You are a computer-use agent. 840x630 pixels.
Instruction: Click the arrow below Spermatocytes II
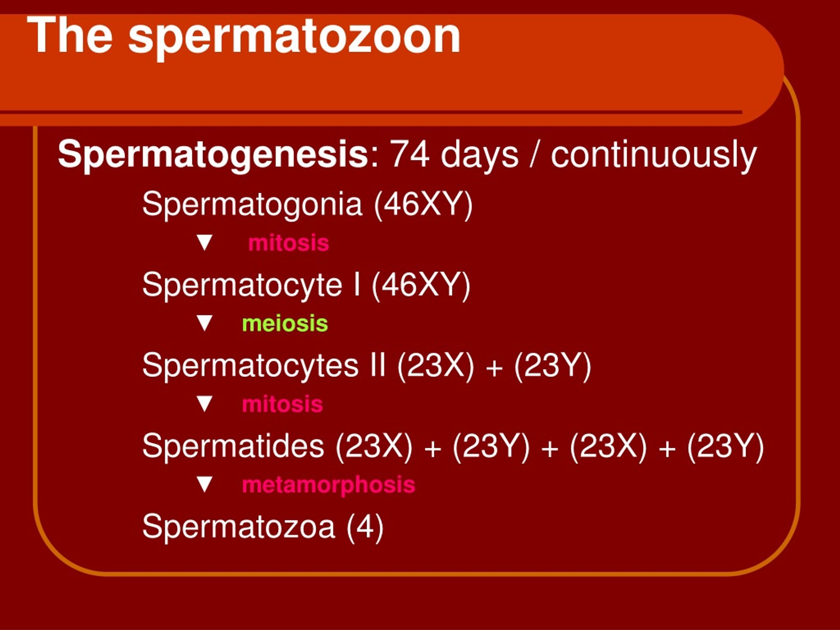click(205, 403)
